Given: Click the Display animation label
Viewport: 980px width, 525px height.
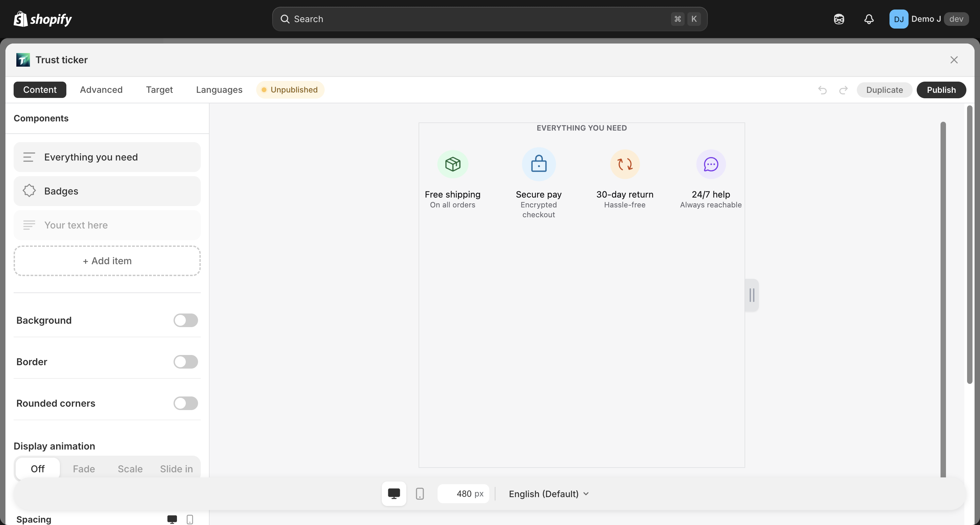Looking at the screenshot, I should (54, 446).
